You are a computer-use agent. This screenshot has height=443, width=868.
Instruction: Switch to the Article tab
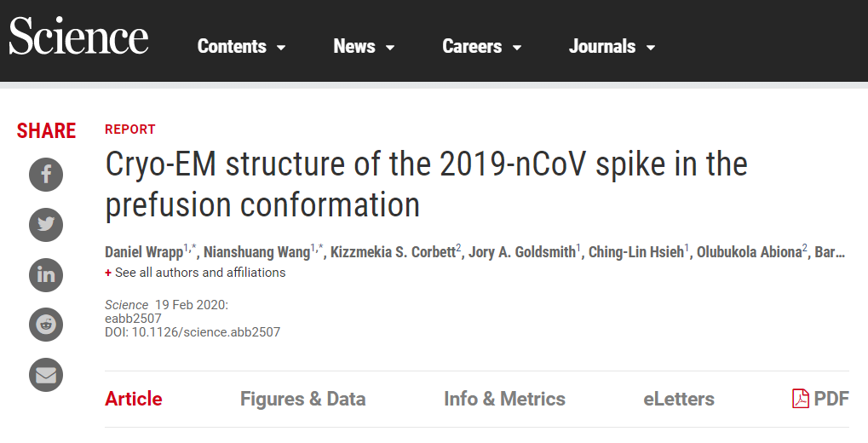[134, 399]
